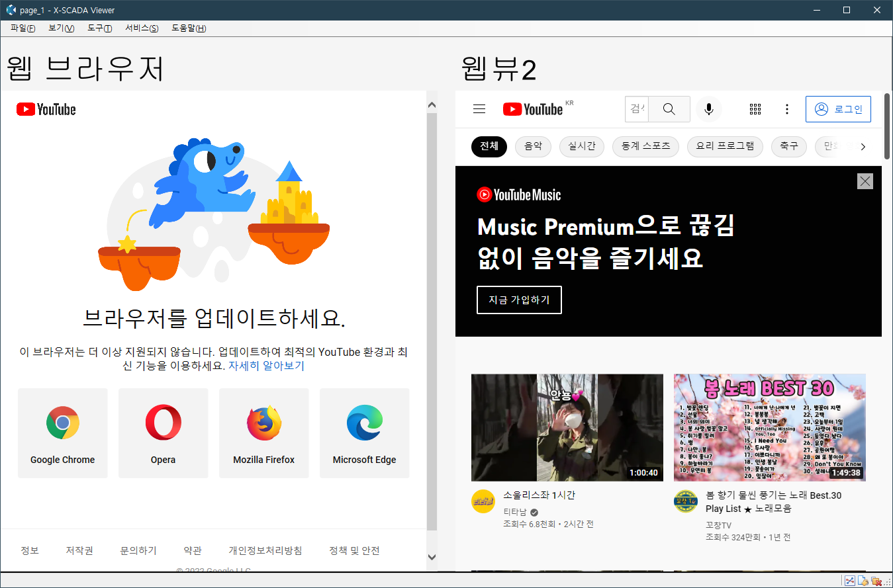Click the 약관 footer link

click(x=193, y=550)
